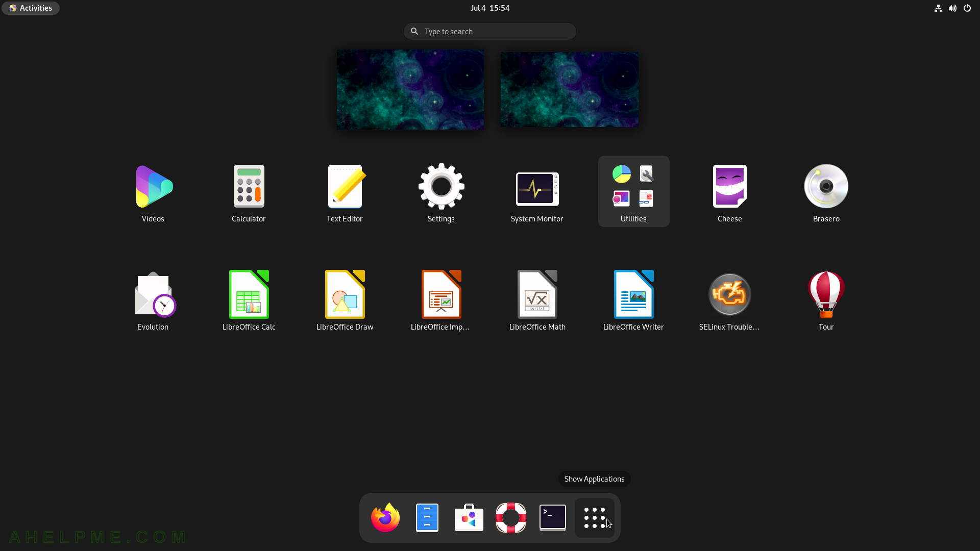Click the Firefox browser dock icon
Screen dimensions: 980x551
385,518
